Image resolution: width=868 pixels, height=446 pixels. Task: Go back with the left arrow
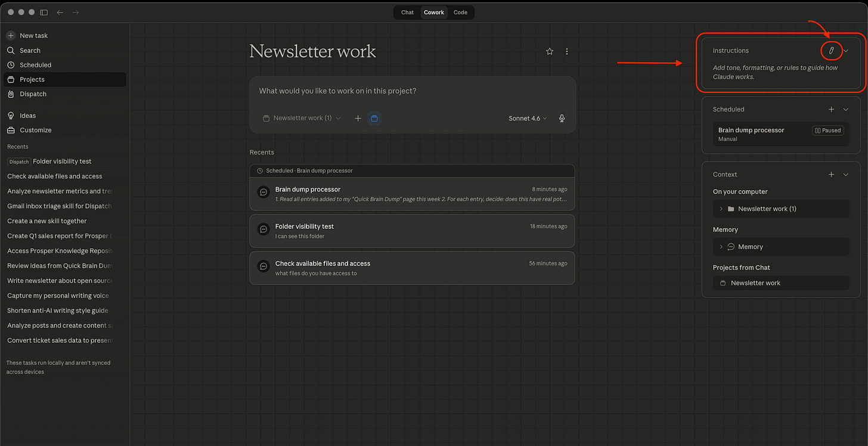(60, 13)
